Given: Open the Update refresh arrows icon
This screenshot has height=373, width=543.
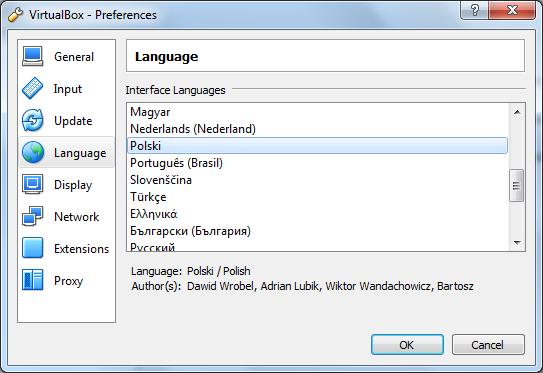Looking at the screenshot, I should (33, 120).
